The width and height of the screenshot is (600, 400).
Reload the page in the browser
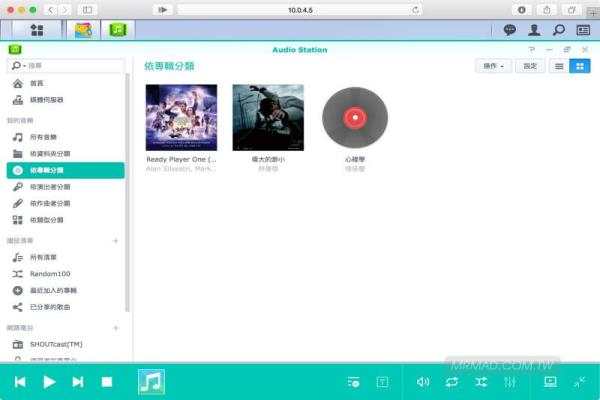415,10
